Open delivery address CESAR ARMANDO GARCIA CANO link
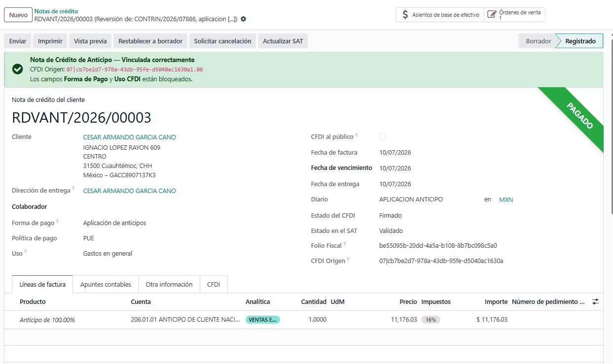Image resolution: width=613 pixels, height=364 pixels. point(129,191)
